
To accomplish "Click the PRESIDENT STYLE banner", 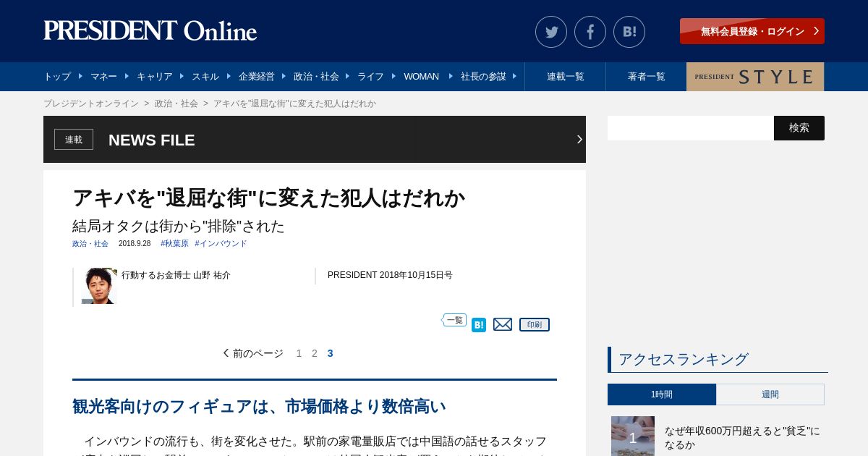I will coord(755,77).
